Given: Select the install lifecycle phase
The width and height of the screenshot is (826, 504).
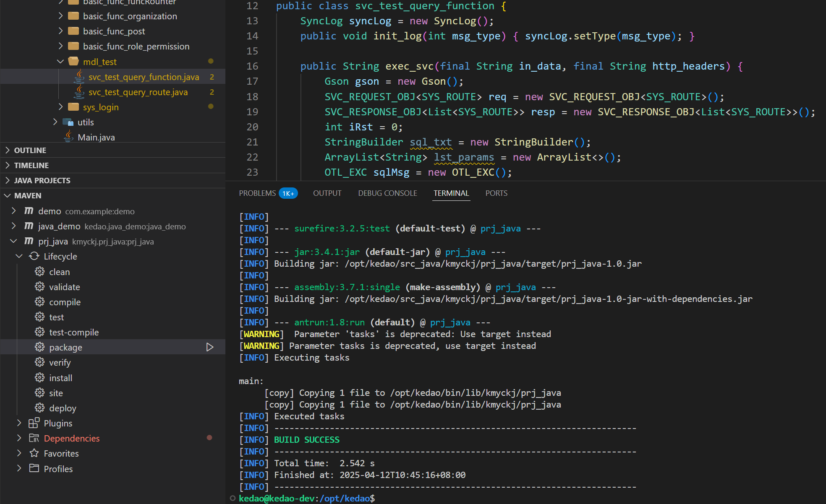Looking at the screenshot, I should [60, 378].
